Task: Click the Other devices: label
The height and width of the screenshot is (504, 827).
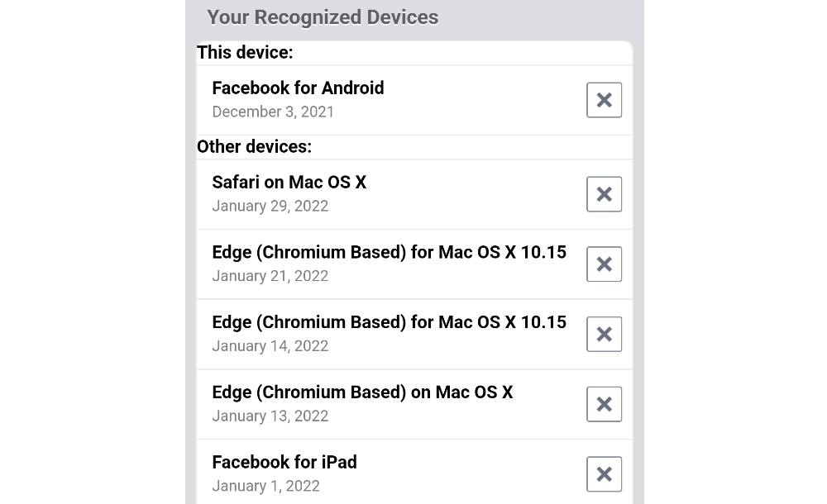Action: tap(254, 147)
